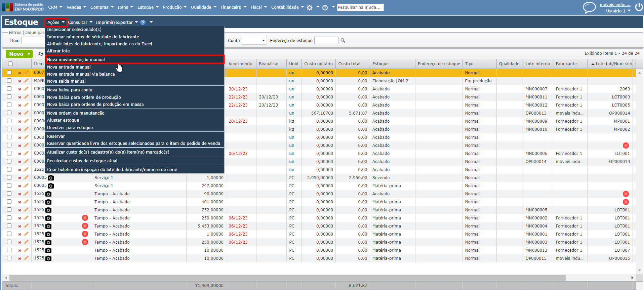644x290 pixels.
Task: Choose Ajustar estoque in Ações menu
Action: click(x=63, y=120)
